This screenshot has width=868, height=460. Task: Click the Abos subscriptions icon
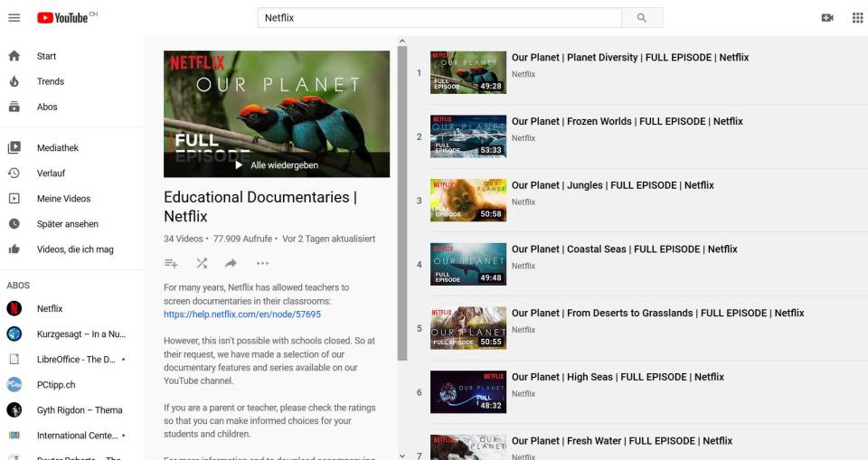14,107
